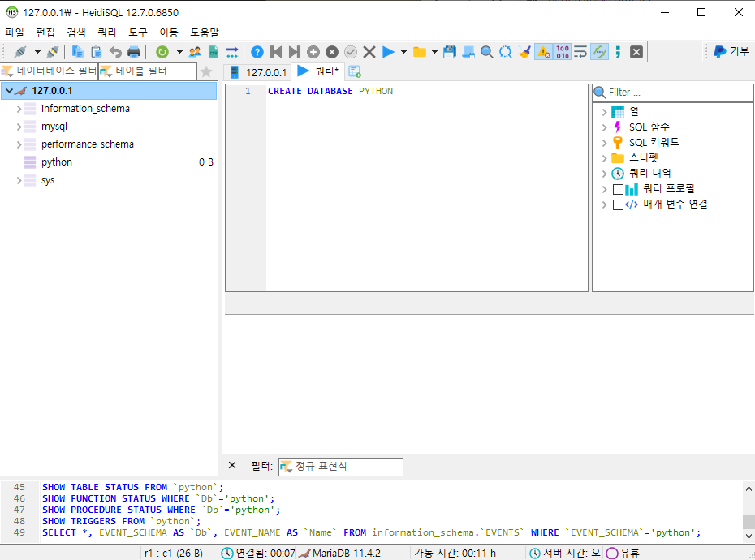The width and height of the screenshot is (755, 560).
Task: Click the log panel vertical scrollbar
Action: (749, 511)
